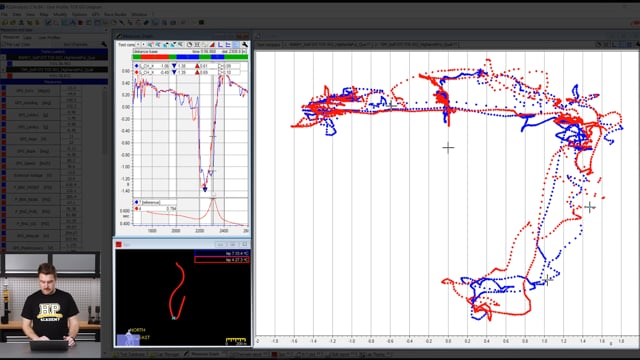Image resolution: width=640 pixels, height=360 pixels.
Task: Click blue down-triangle minimum marker in legend
Action: pyautogui.click(x=174, y=66)
